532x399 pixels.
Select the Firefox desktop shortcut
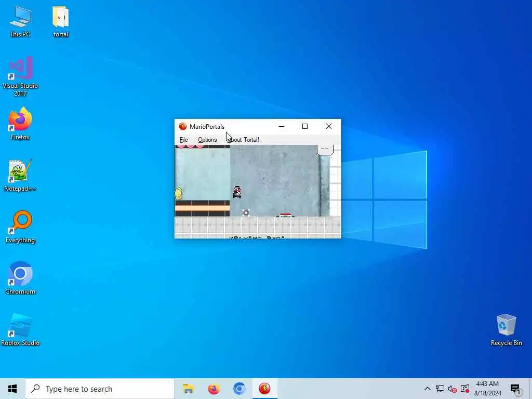[x=20, y=124]
